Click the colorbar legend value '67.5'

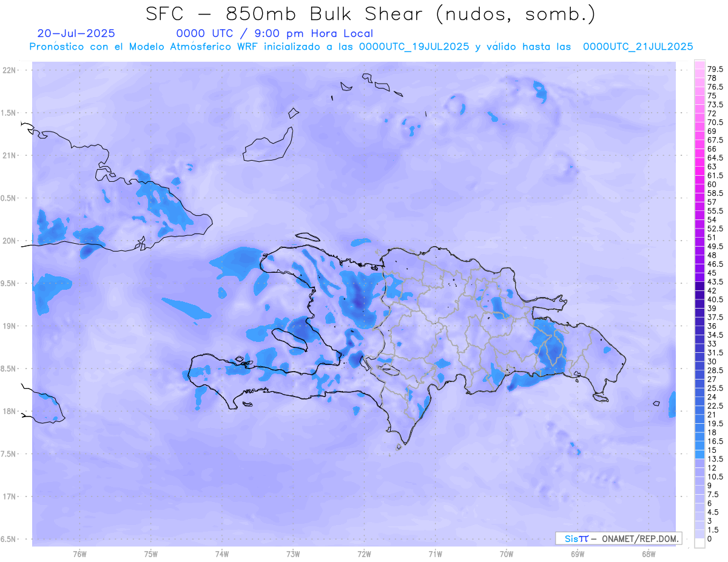point(716,140)
